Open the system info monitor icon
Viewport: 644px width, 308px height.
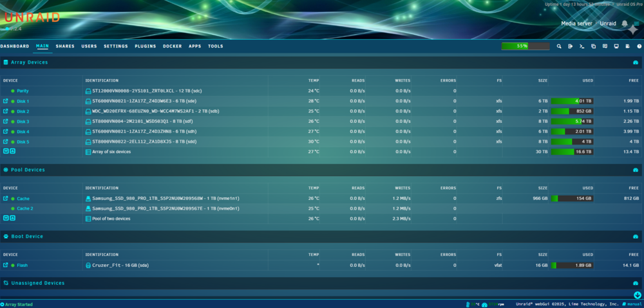click(x=616, y=46)
